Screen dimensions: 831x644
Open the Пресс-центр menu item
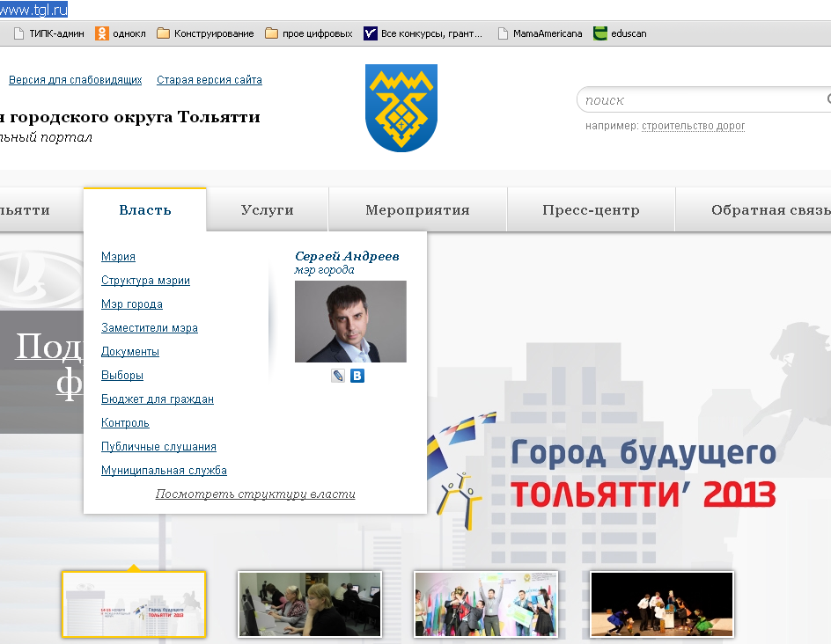click(x=591, y=210)
